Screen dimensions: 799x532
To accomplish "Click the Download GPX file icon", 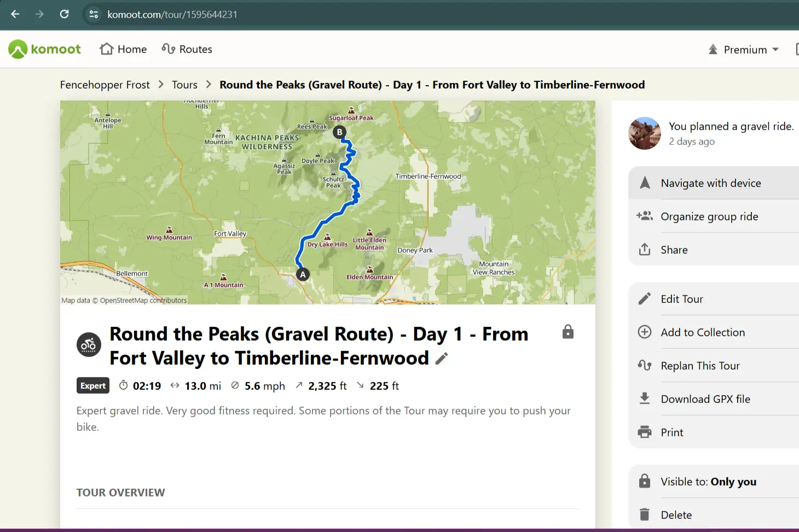I will pyautogui.click(x=645, y=399).
